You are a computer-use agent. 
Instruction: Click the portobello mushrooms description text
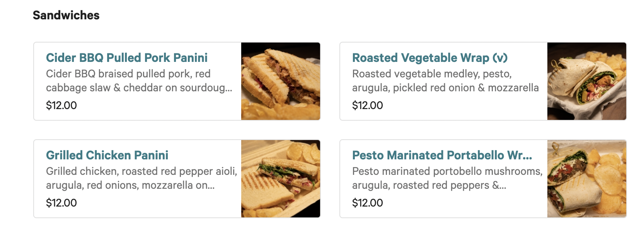(447, 171)
